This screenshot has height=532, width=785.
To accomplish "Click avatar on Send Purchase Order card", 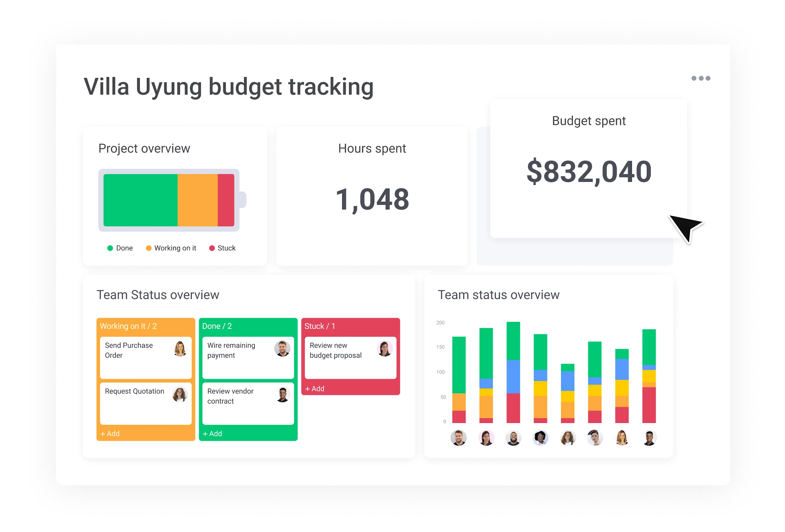I will pyautogui.click(x=180, y=348).
